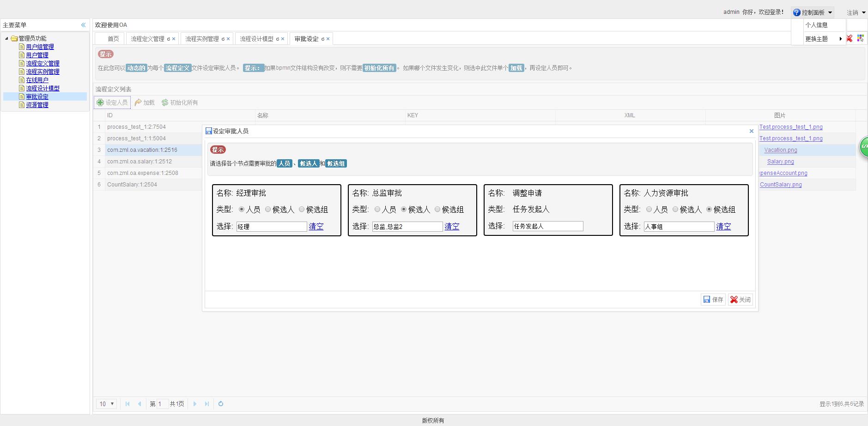Open 用户组管理 in the sidebar menu

pyautogui.click(x=40, y=47)
